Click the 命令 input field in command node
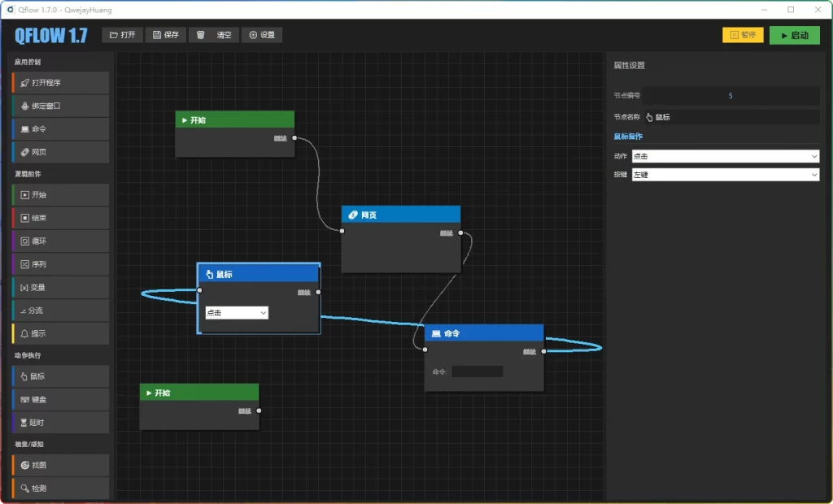 478,371
